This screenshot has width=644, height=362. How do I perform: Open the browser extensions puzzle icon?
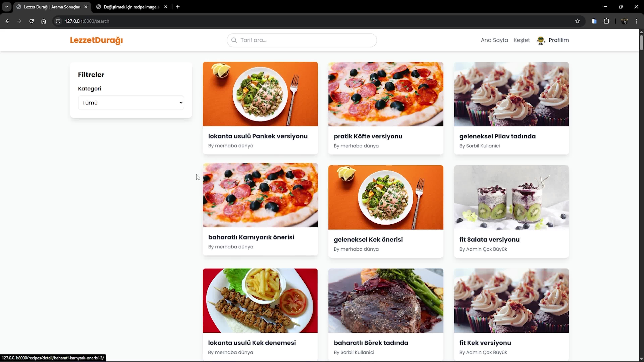point(606,21)
